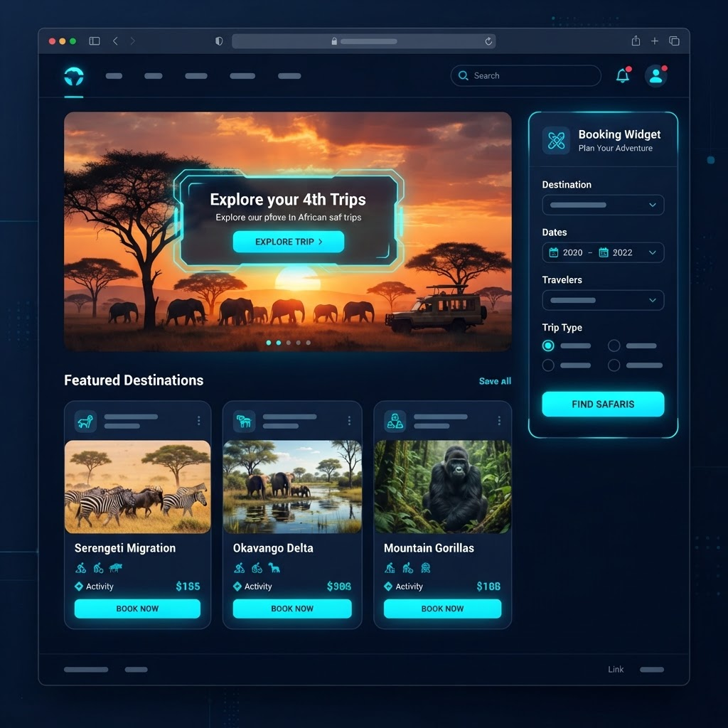
Task: Click the 2020 start date value
Action: (x=572, y=252)
